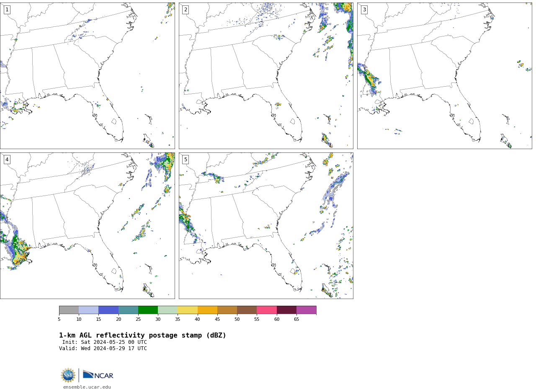The height and width of the screenshot is (392, 536).
Task: Click the tan 45-50 dBZ swatch
Action: point(227,310)
